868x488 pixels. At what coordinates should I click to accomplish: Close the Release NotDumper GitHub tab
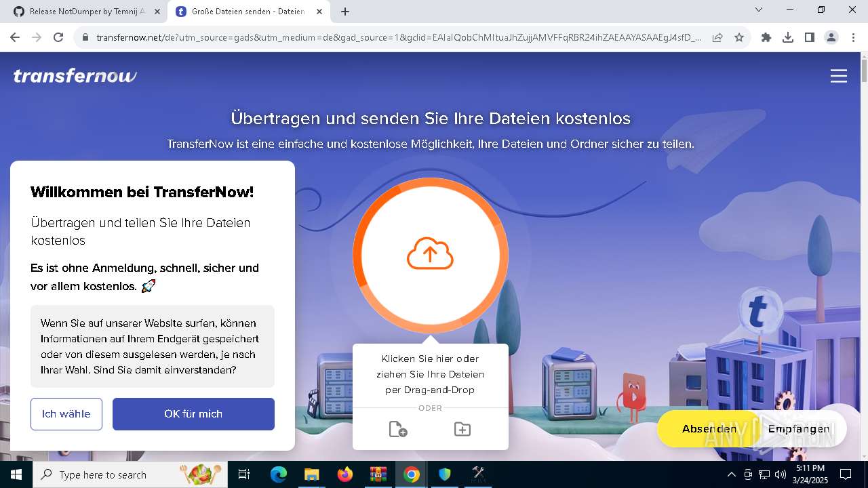tap(157, 12)
